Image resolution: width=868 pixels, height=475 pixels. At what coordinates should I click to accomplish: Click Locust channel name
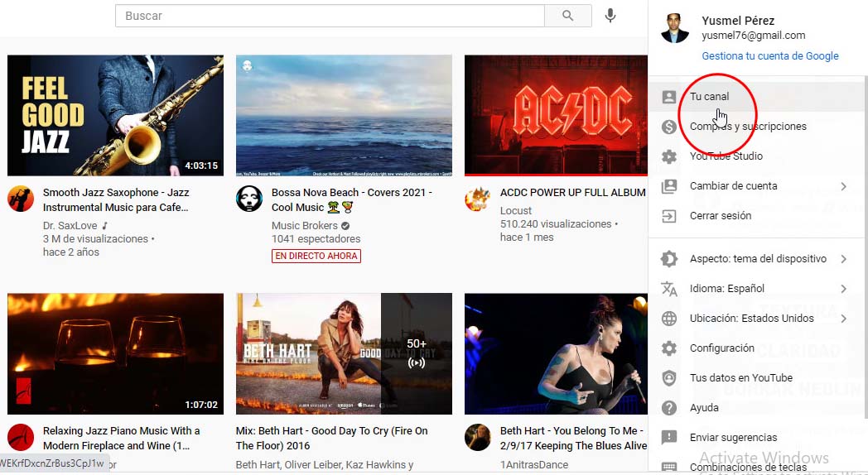point(515,211)
